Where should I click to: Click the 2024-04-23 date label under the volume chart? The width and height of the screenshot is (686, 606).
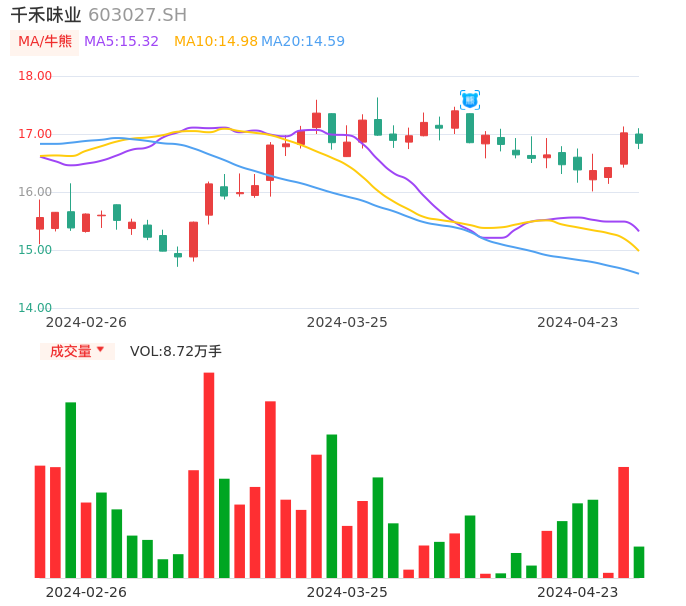coord(578,592)
